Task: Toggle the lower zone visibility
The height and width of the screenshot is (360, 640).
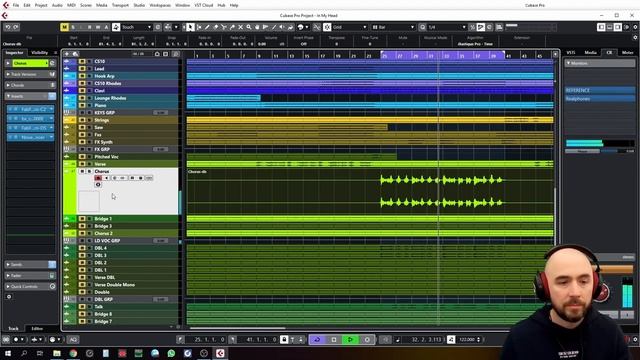Action: point(610,27)
